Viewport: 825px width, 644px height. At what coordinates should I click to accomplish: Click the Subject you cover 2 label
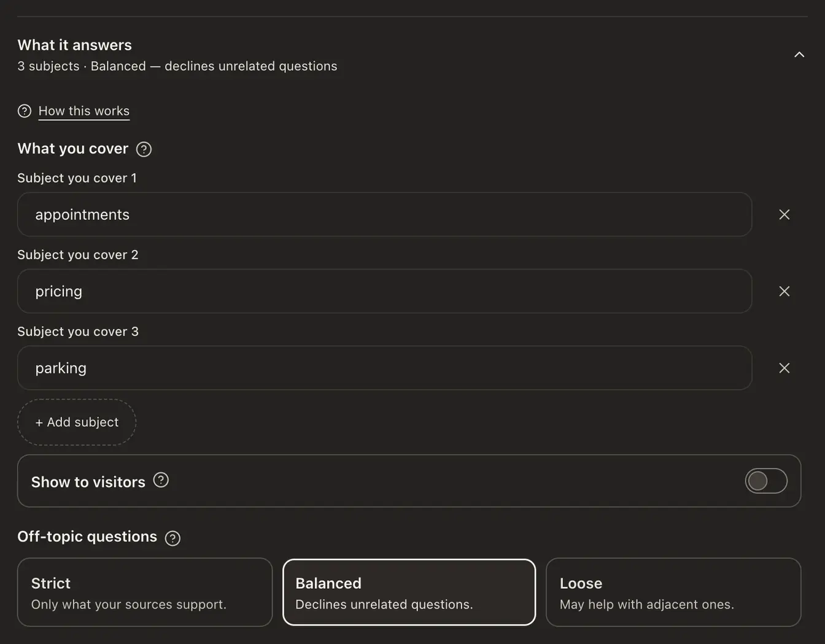point(78,255)
